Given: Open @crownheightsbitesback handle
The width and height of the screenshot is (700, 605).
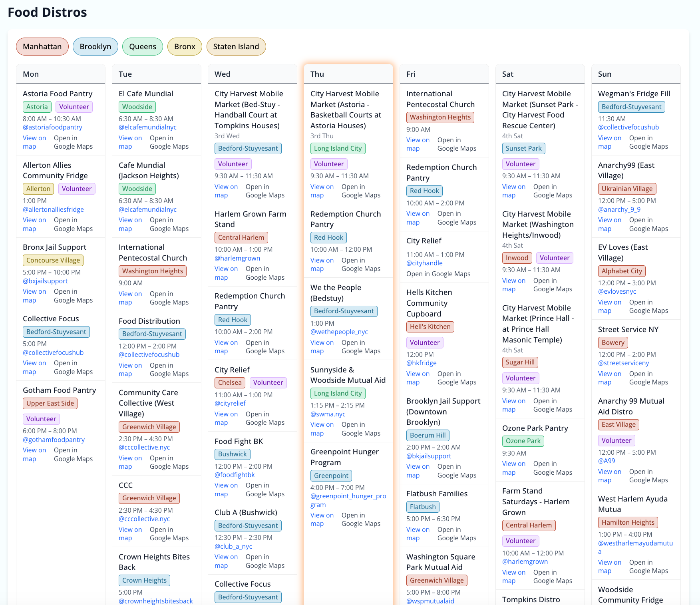Looking at the screenshot, I should click(x=156, y=601).
